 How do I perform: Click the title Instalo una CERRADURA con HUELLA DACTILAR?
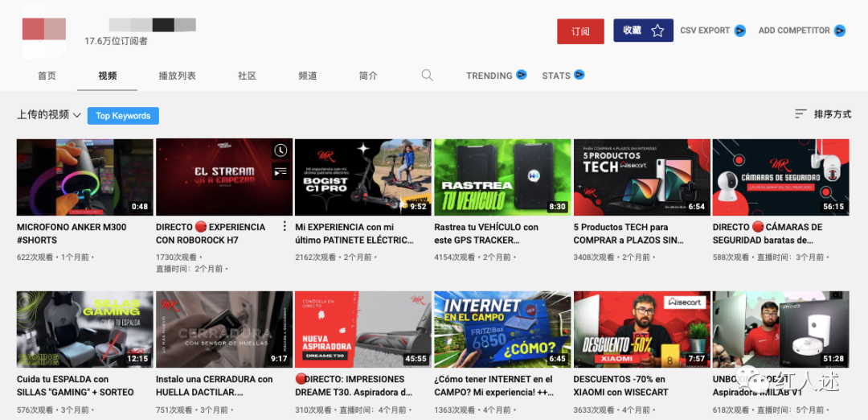click(215, 385)
